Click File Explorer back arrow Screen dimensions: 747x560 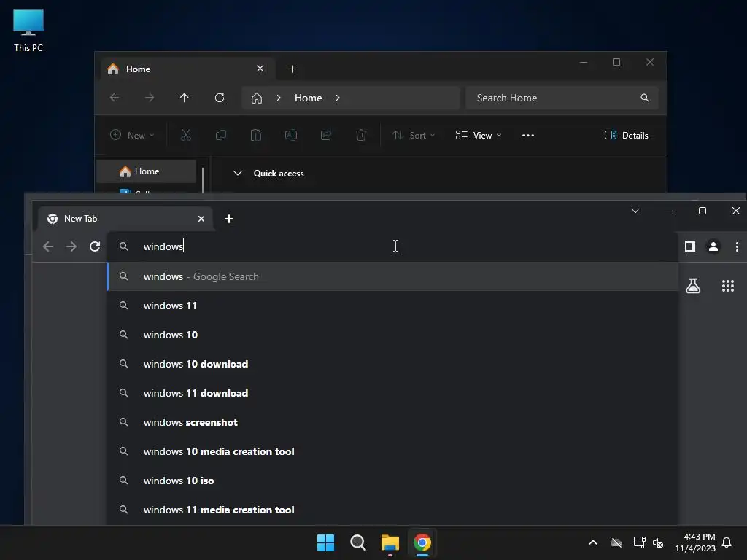[x=115, y=98]
